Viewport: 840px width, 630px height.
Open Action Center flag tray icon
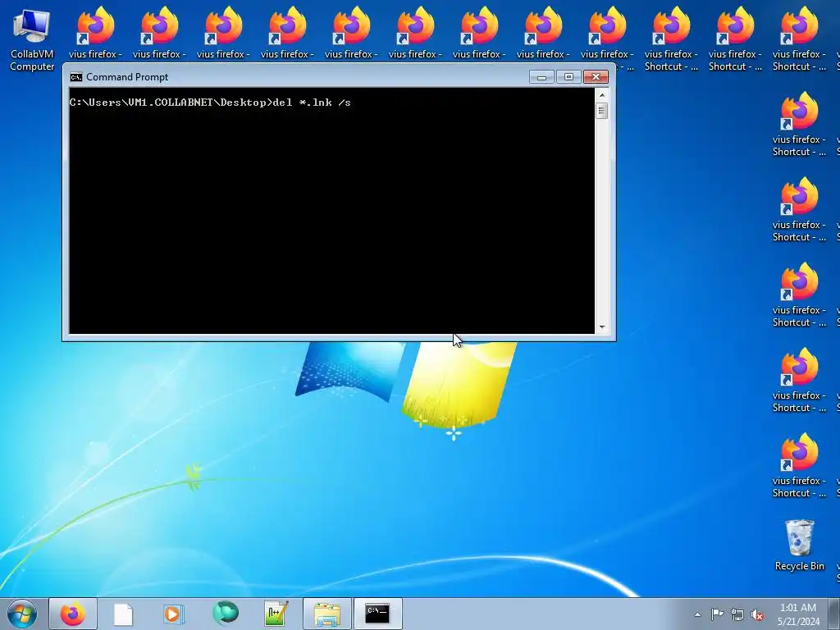(x=717, y=614)
